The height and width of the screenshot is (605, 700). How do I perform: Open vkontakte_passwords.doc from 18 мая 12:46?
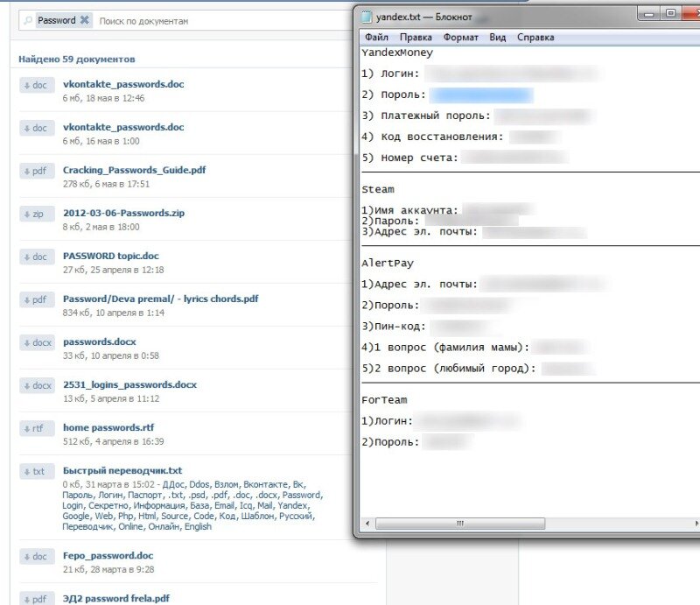(x=123, y=84)
